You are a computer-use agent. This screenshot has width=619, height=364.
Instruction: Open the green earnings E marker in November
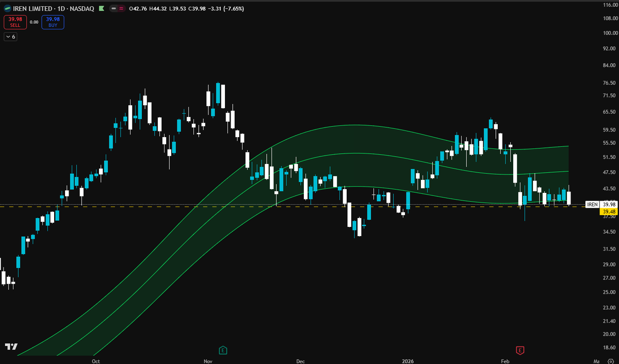[223, 350]
